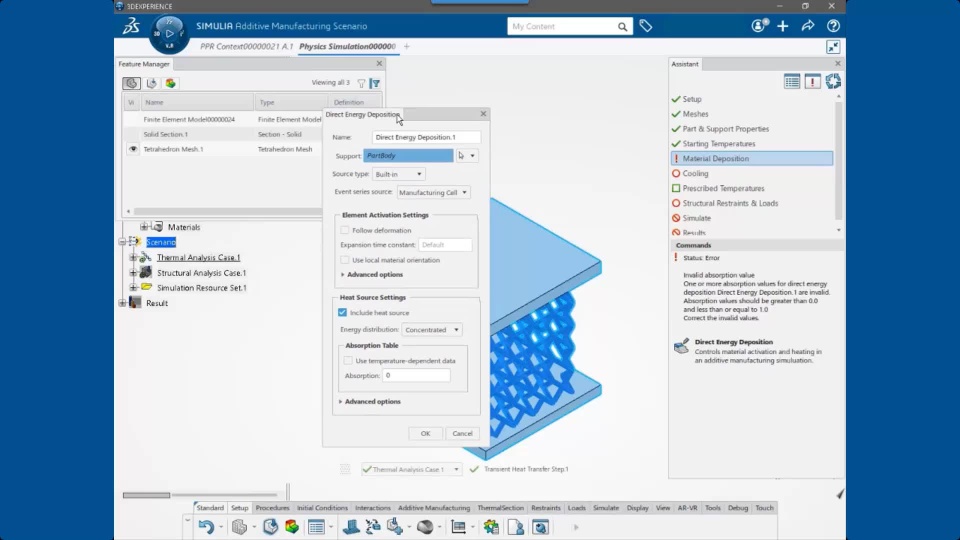Click the blue build plate toolbar icon
The height and width of the screenshot is (540, 960).
click(351, 527)
